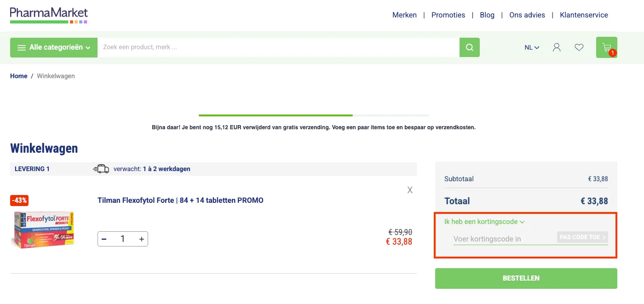The image size is (644, 304).
Task: Click the search magnifying glass icon
Action: pos(469,47)
